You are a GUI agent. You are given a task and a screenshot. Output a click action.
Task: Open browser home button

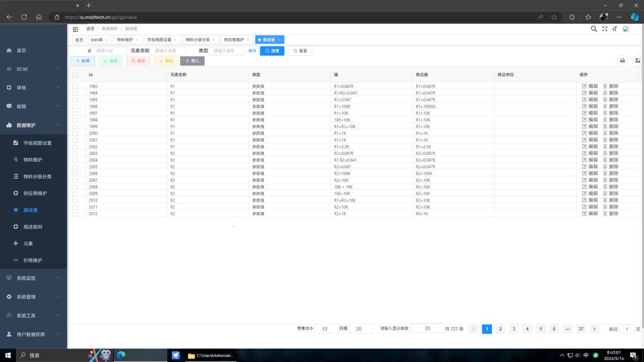pyautogui.click(x=39, y=17)
